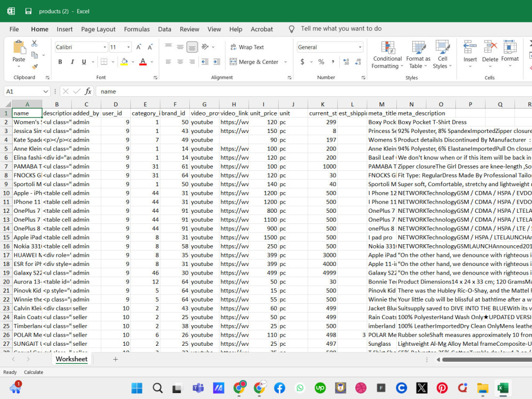Viewport: 532px width, 399px height.
Task: Click Increase Decimal icon
Action: 346,62
